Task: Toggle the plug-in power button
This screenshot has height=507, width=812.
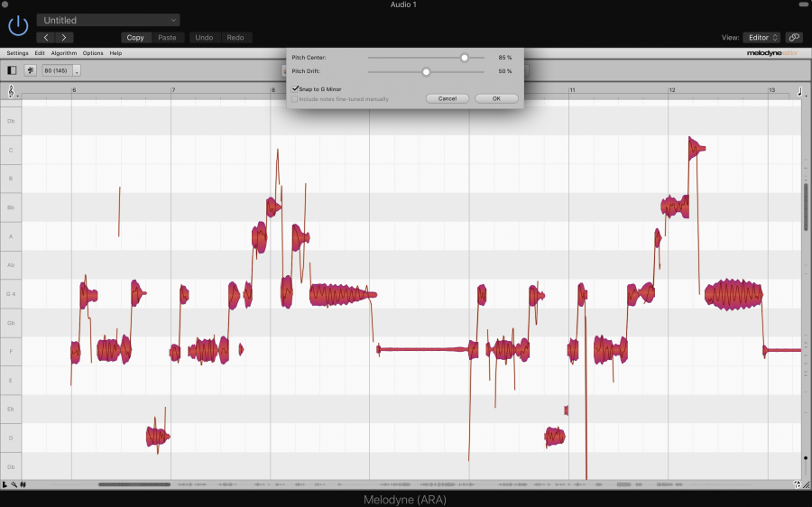Action: coord(18,26)
